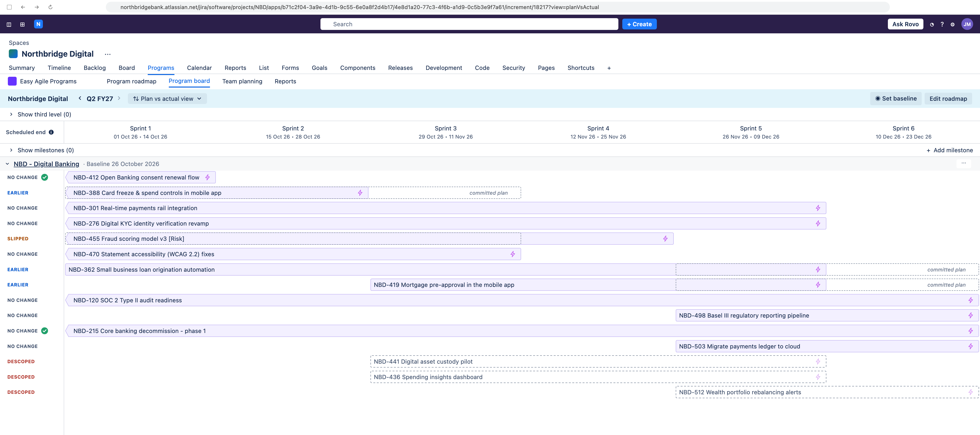Open the NBD-301 Real-time payments rail integration bar
The image size is (980, 435).
pyautogui.click(x=445, y=208)
